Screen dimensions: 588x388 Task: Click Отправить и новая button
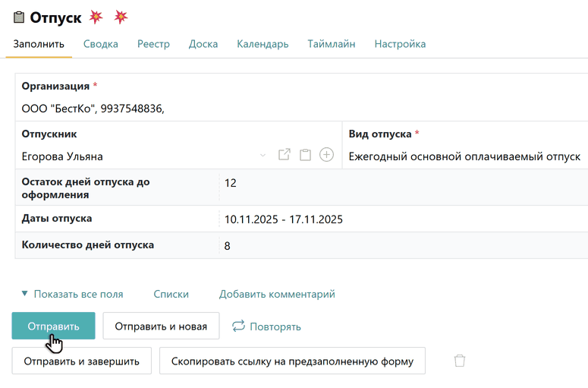161,326
